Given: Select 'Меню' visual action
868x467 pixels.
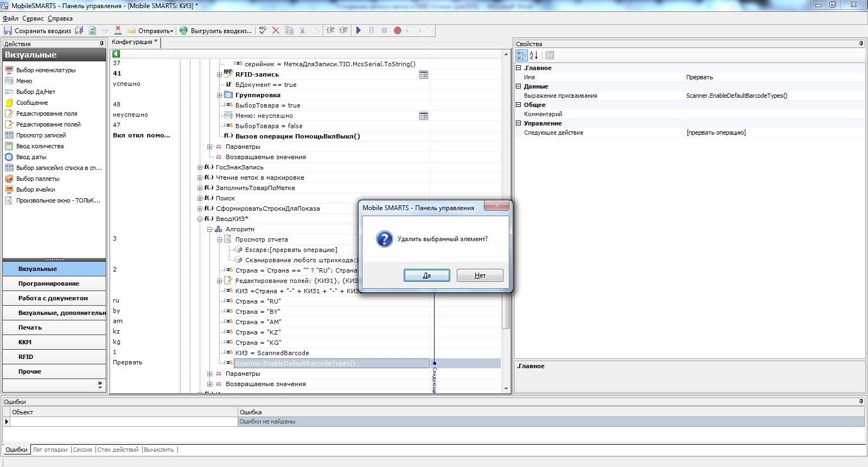Looking at the screenshot, I should pos(24,81).
